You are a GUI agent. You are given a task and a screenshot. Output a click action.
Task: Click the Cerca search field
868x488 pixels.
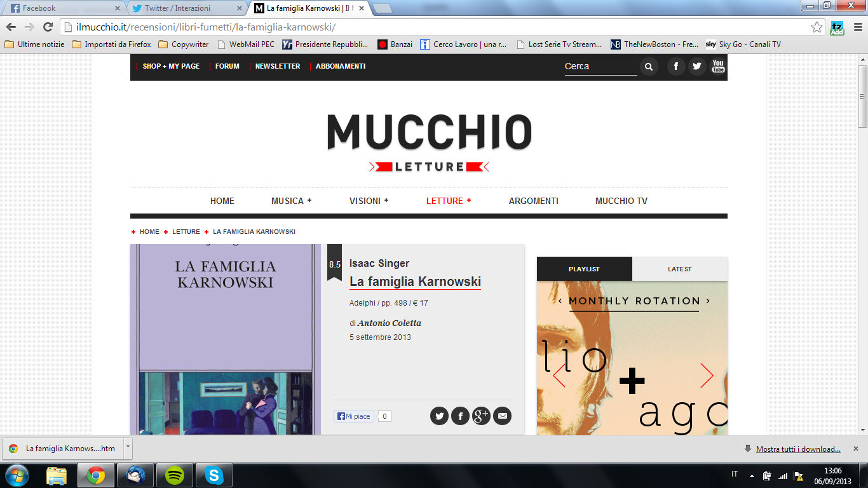pos(600,67)
